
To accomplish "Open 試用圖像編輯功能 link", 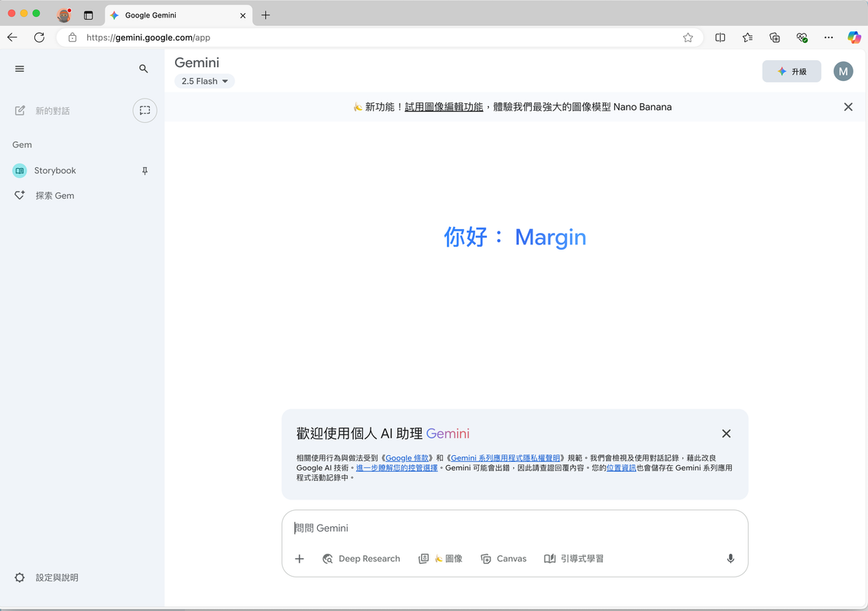I will pos(443,107).
